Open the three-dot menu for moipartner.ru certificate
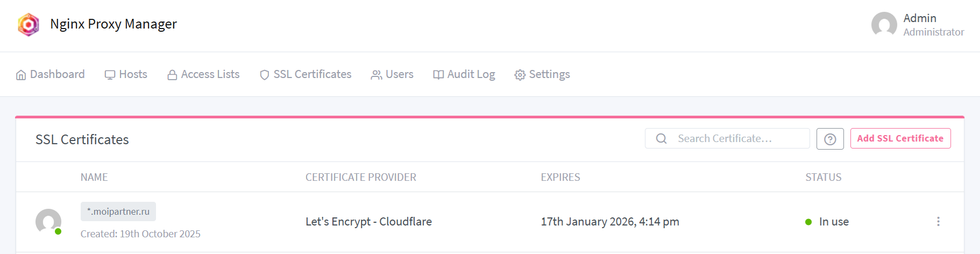The image size is (980, 254). [x=938, y=222]
